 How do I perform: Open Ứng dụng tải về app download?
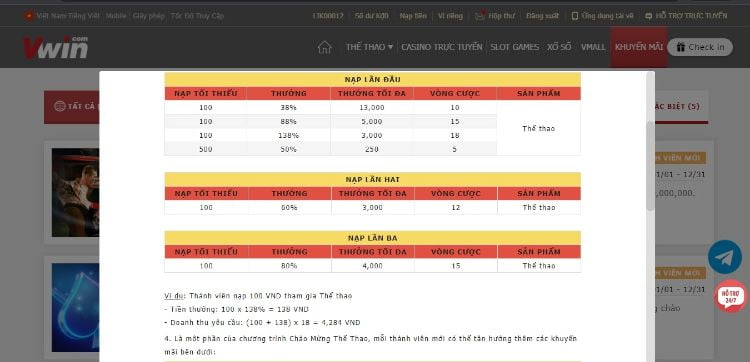[602, 16]
